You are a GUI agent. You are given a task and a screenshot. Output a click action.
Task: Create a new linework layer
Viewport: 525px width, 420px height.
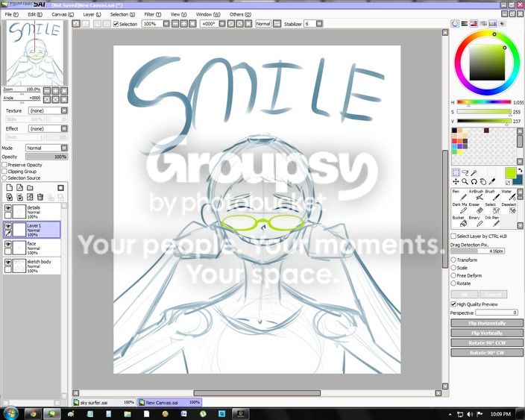pos(19,187)
